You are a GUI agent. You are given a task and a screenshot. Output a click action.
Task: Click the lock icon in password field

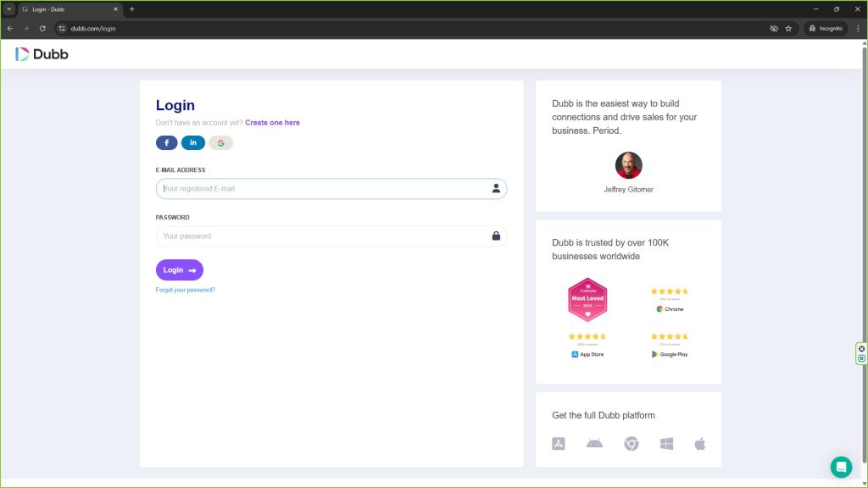[x=496, y=236]
